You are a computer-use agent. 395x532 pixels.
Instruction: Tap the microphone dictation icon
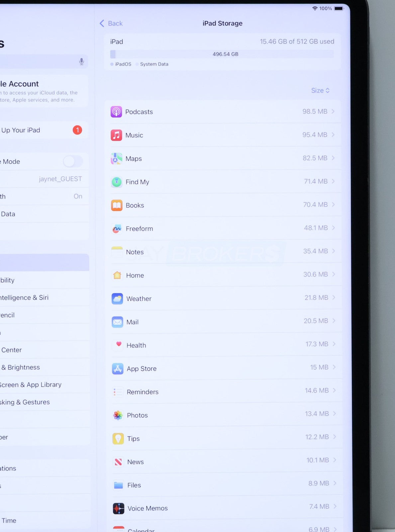[x=81, y=62]
